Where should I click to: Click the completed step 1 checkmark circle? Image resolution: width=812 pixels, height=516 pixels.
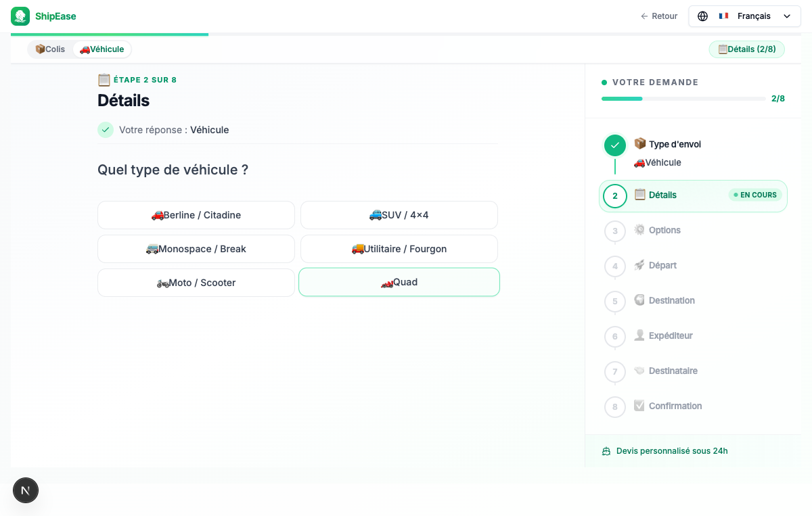tap(615, 145)
